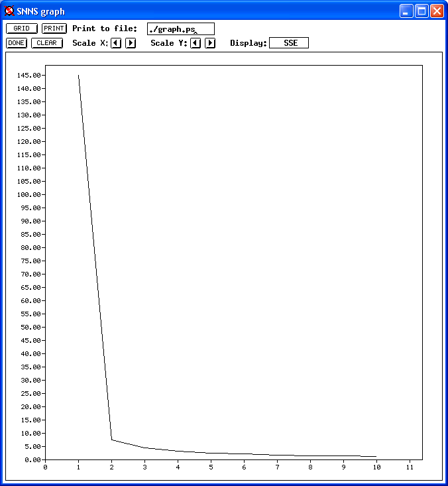The image size is (448, 486).
Task: Click the 'Display:' label text
Action: click(249, 43)
